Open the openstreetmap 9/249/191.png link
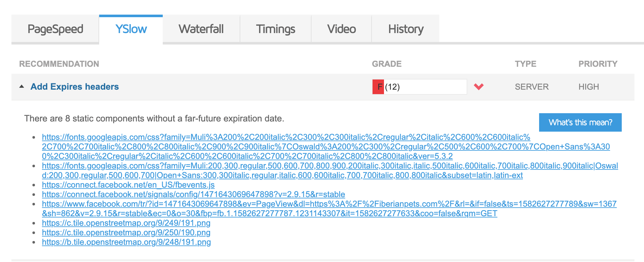Screen dimensions: 644x262 (126, 223)
